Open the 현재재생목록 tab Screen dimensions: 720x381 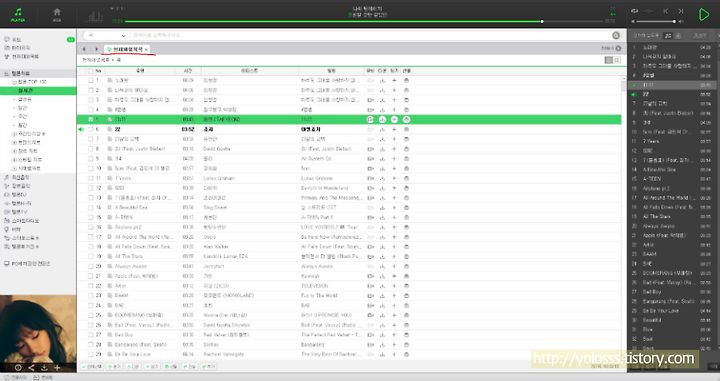pos(128,49)
